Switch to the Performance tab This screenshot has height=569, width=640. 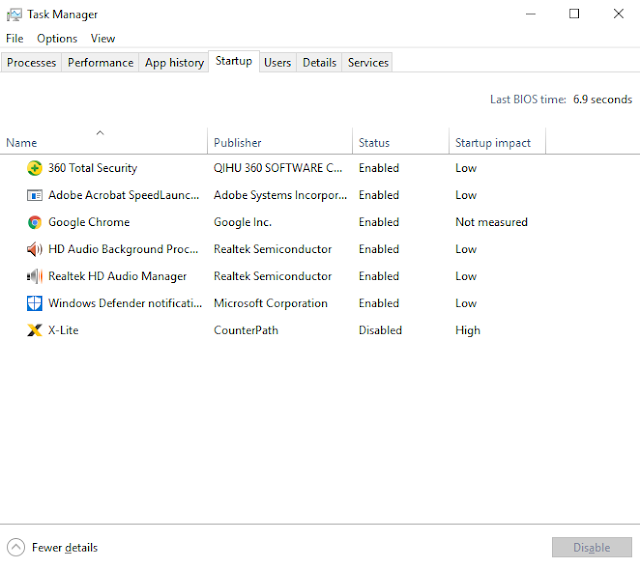(x=100, y=62)
